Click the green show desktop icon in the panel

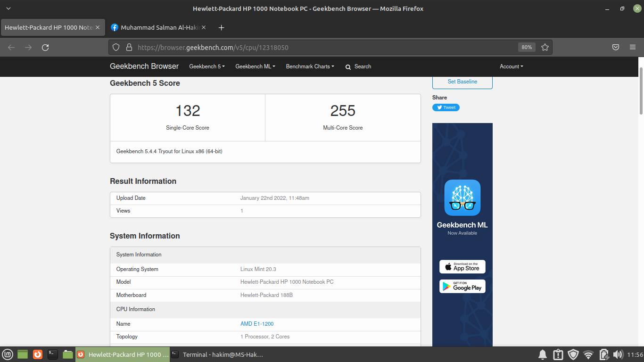pyautogui.click(x=23, y=354)
